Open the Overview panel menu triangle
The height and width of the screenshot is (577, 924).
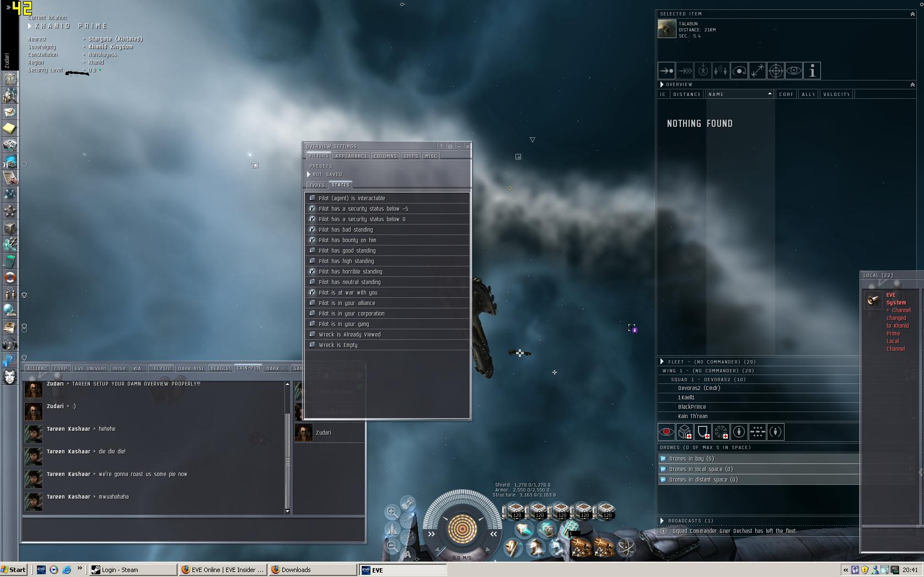point(662,84)
